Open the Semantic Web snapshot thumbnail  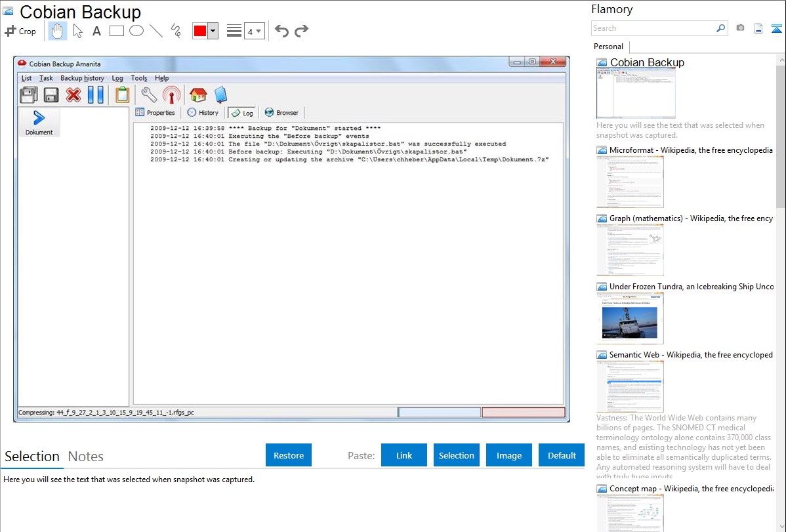coord(630,386)
